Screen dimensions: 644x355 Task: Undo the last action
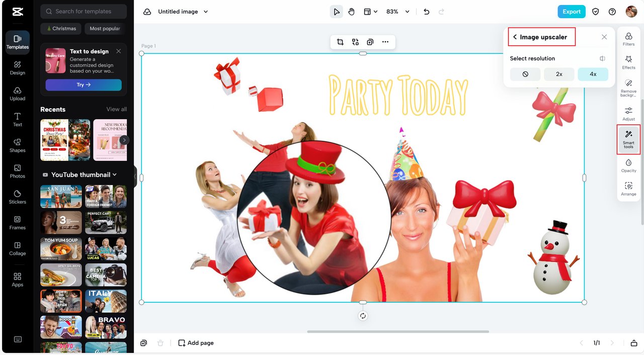pyautogui.click(x=427, y=12)
